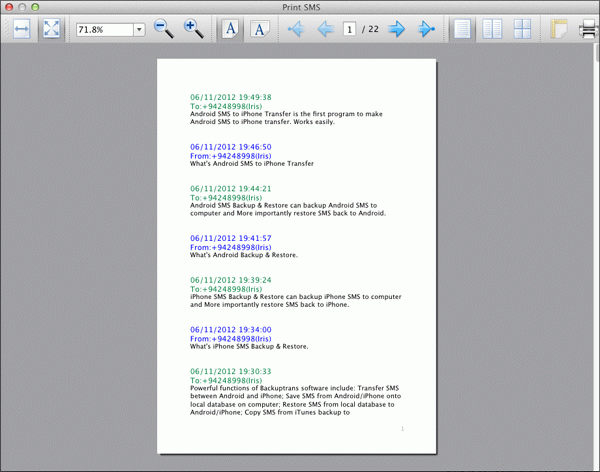The image size is (600, 472).
Task: Click the 71.8% zoom level field
Action: pyautogui.click(x=104, y=29)
